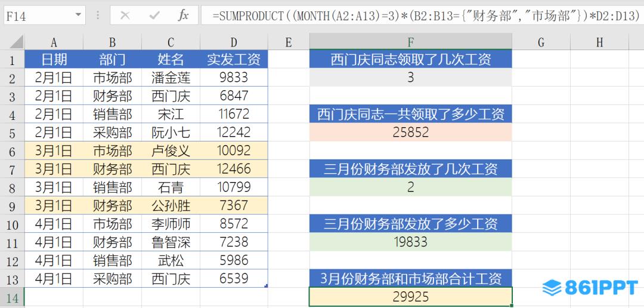
Task: Click the formula bar vertical dots handle
Action: point(98,16)
